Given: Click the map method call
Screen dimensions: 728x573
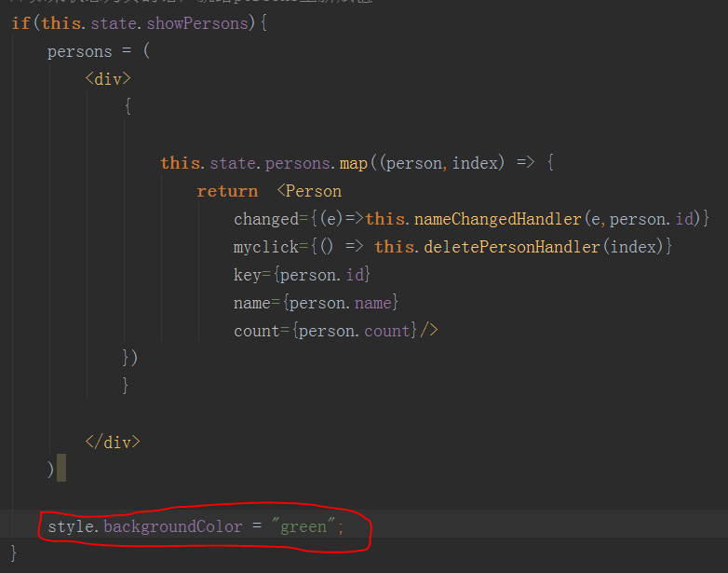Looking at the screenshot, I should click(353, 163).
